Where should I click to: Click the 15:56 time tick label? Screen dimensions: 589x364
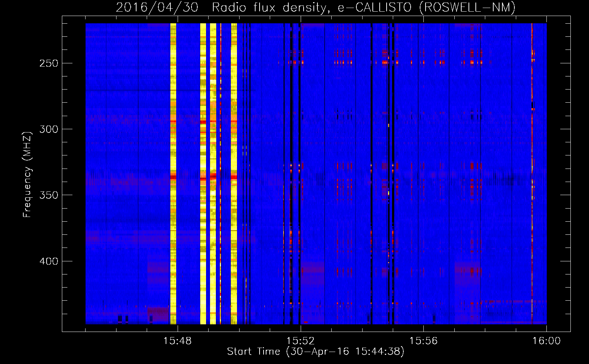click(x=423, y=341)
